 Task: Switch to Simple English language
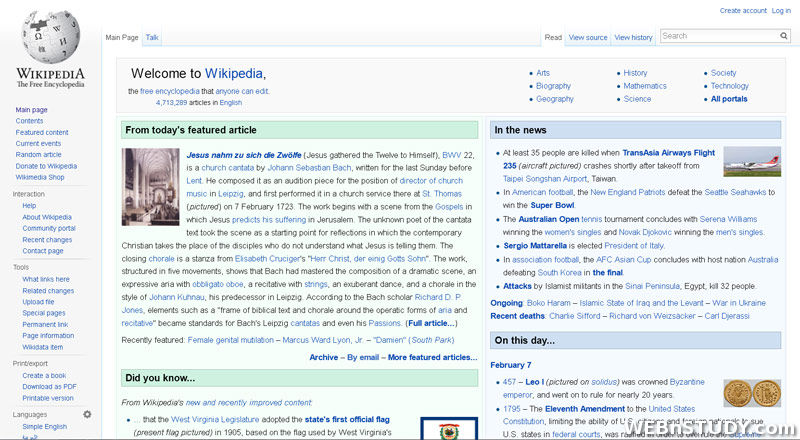tap(44, 426)
